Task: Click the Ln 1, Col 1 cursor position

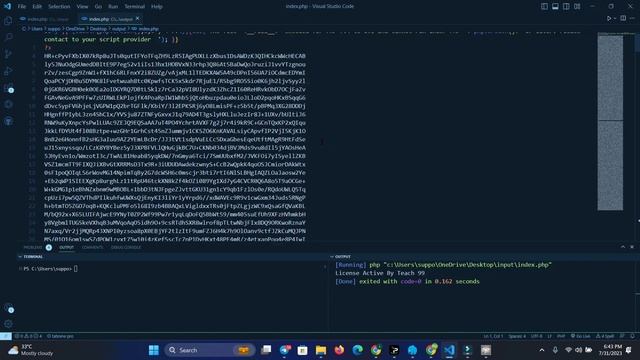Action: (493, 336)
